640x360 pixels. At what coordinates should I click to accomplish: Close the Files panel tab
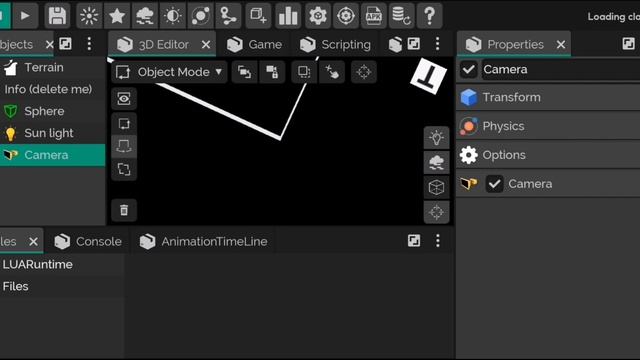coord(33,242)
